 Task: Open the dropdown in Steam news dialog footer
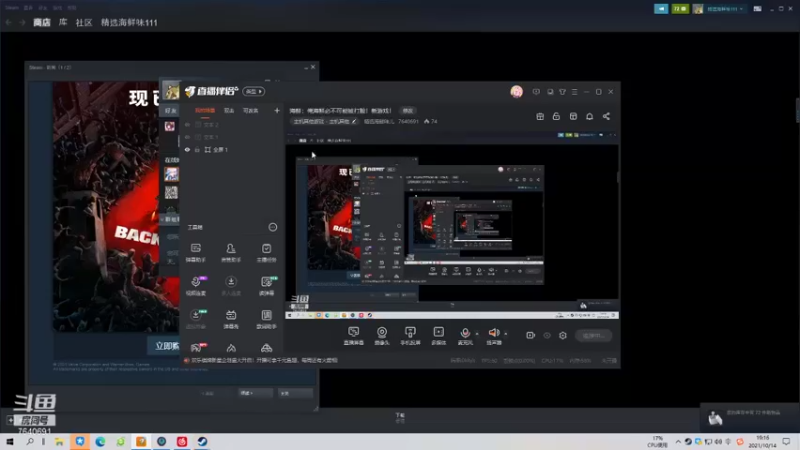(256, 393)
